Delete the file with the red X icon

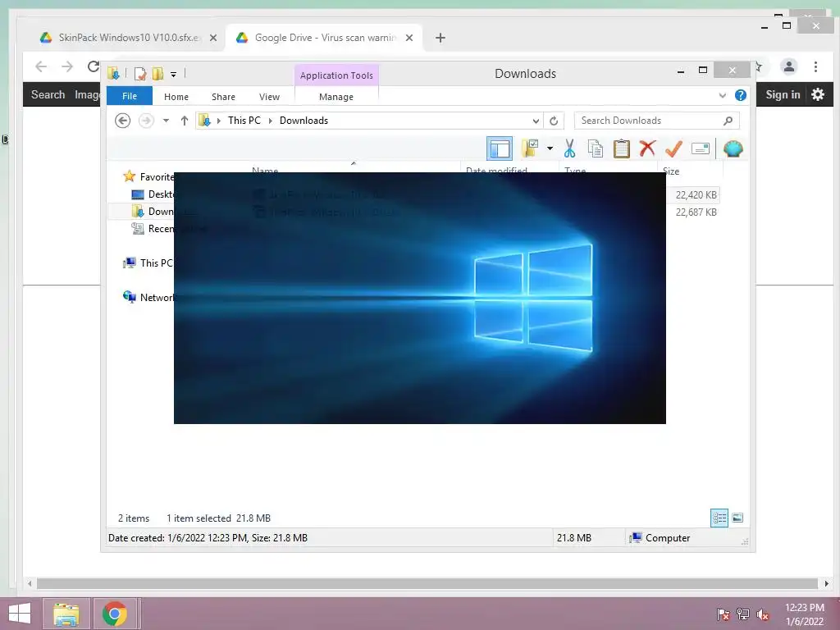pos(647,148)
